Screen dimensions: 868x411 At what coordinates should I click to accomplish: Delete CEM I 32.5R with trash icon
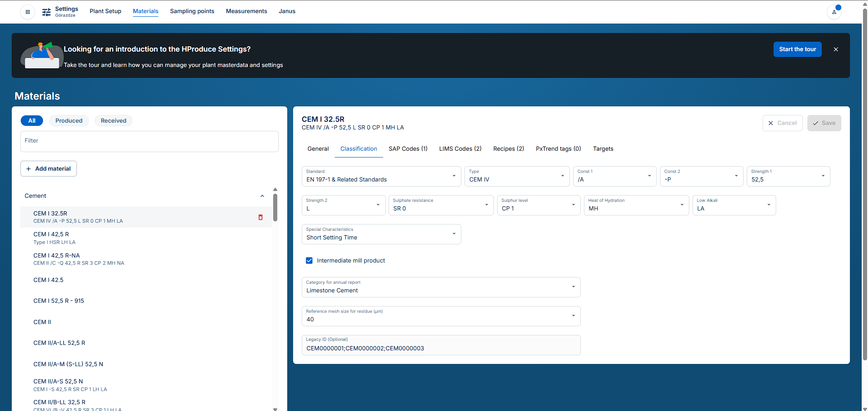tap(261, 217)
